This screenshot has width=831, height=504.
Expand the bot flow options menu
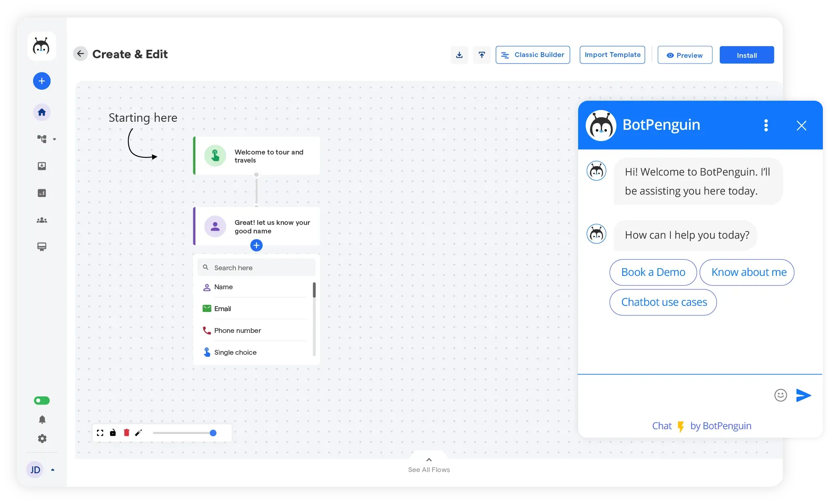point(256,245)
